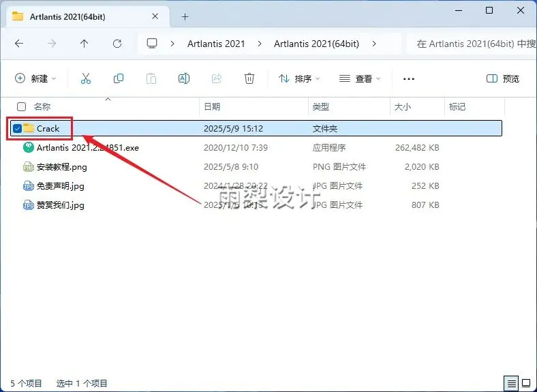Click the 应用程序 type cell
The image size is (537, 392).
pyautogui.click(x=328, y=148)
